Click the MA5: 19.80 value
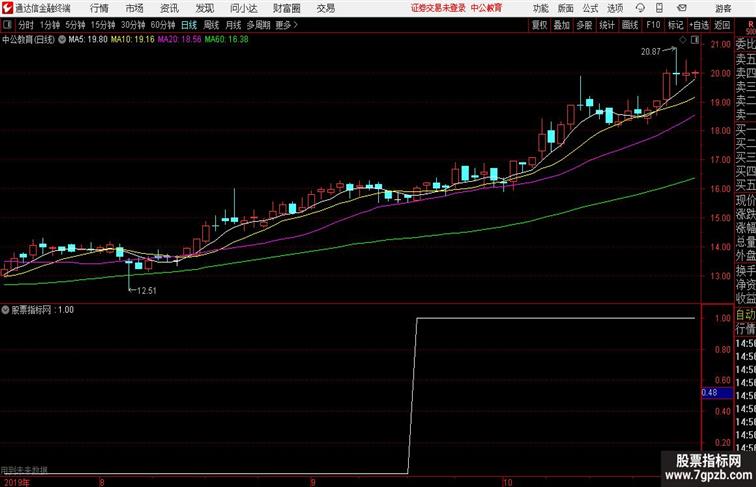Image resolution: width=756 pixels, height=487 pixels. [88, 39]
